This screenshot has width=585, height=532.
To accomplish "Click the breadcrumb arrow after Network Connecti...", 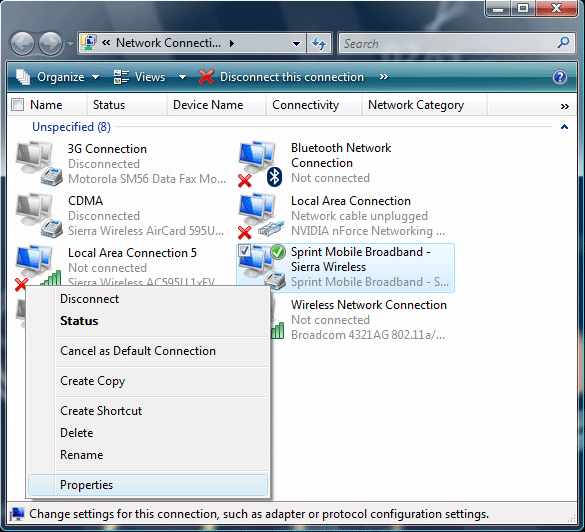I will point(232,43).
